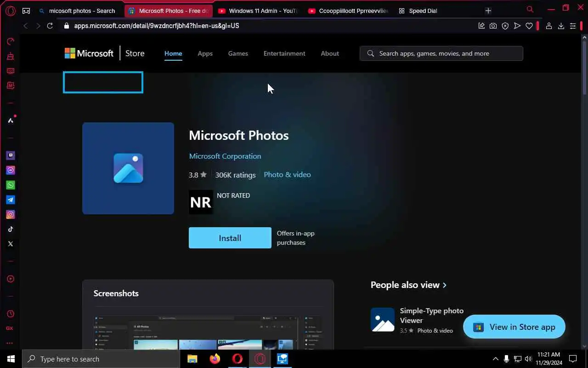
Task: Switch to the Copilot Preview YouTube tab
Action: (x=348, y=11)
